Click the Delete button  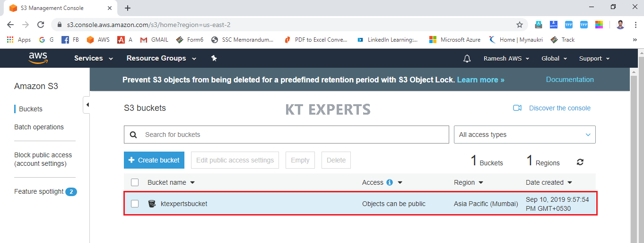coord(336,160)
